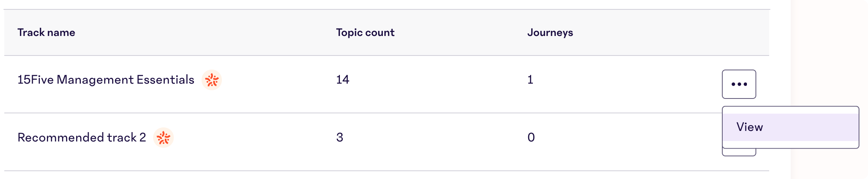Select the topic count value 14
The image size is (868, 179).
point(343,80)
